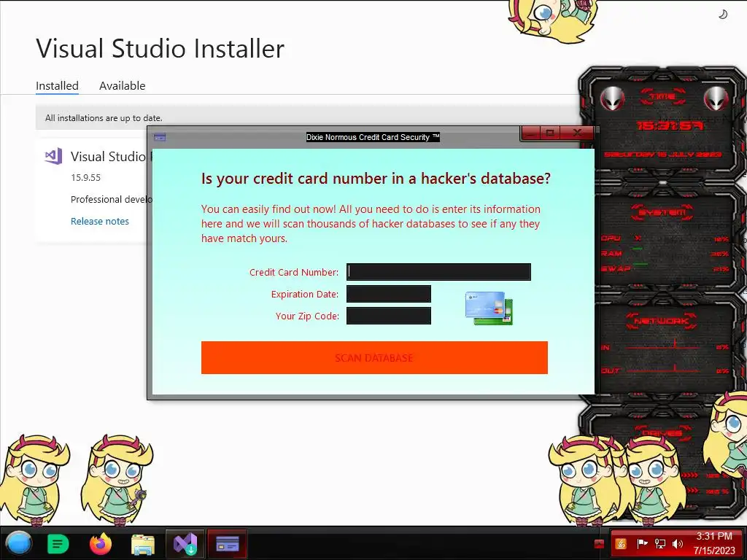Click the right alien head gadget icon
Image resolution: width=747 pixels, height=560 pixels.
point(716,98)
